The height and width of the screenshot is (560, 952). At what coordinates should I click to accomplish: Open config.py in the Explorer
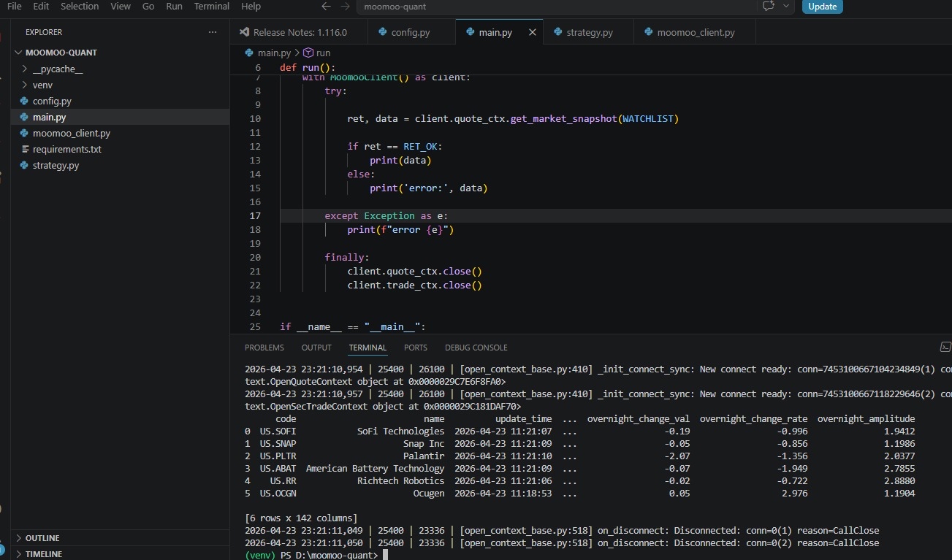(52, 101)
